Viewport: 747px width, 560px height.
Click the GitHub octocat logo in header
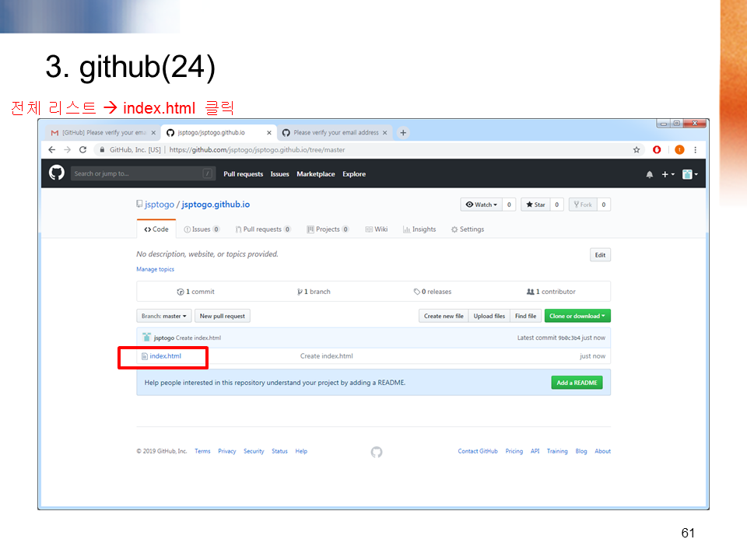pos(57,173)
